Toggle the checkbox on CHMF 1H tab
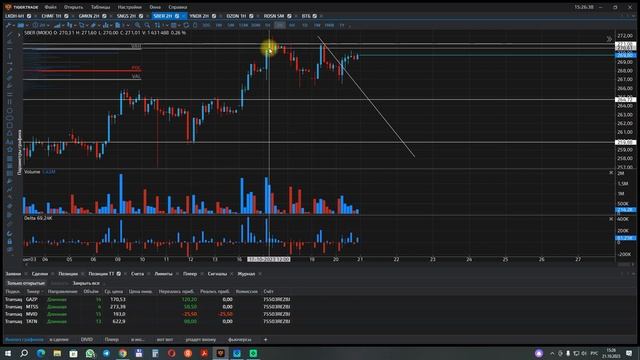Screen dimensions: 640x360 tap(66, 16)
